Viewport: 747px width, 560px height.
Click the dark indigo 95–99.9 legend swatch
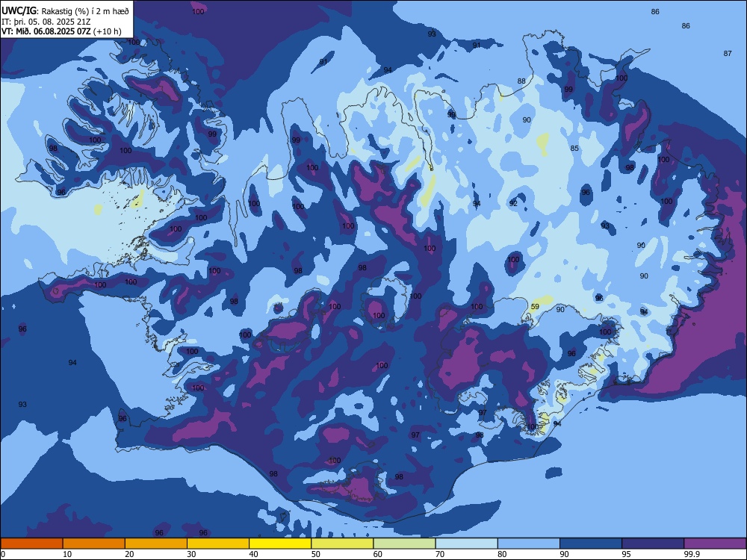[x=653, y=544]
